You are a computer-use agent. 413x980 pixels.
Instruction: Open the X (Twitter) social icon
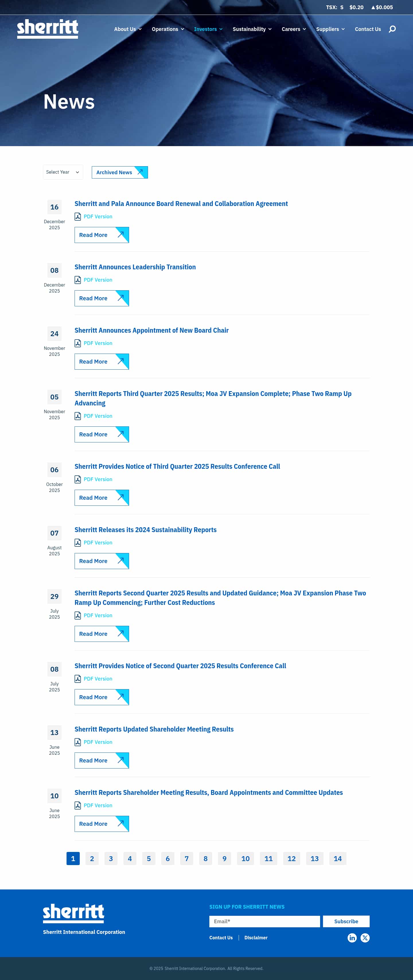click(x=365, y=938)
